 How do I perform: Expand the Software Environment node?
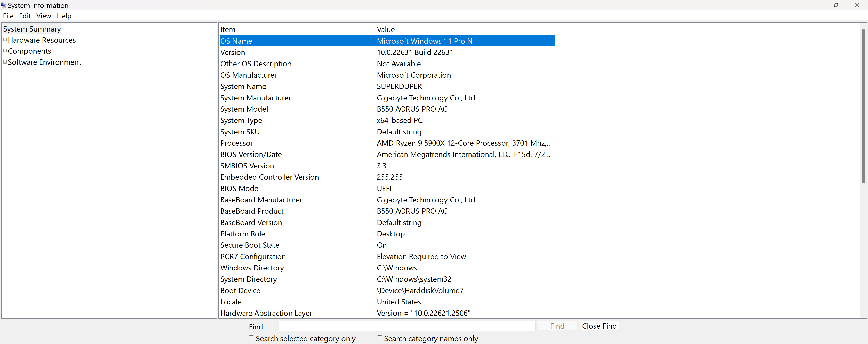[x=5, y=62]
